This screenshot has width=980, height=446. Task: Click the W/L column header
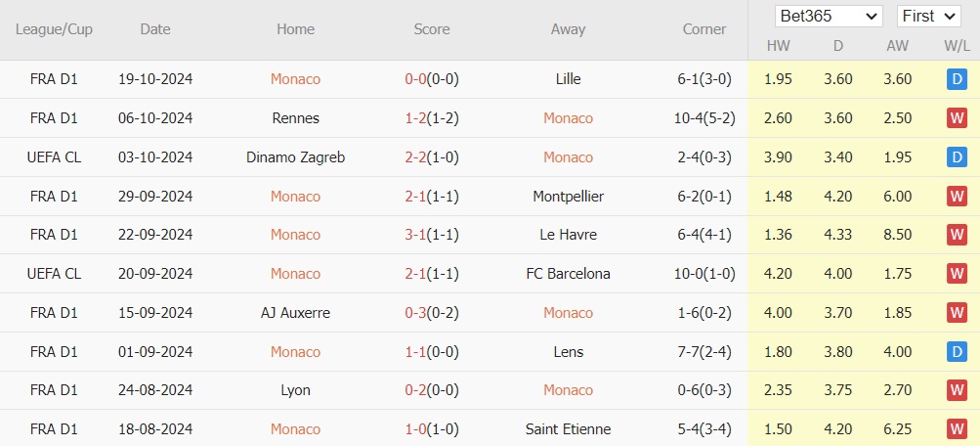coord(957,46)
